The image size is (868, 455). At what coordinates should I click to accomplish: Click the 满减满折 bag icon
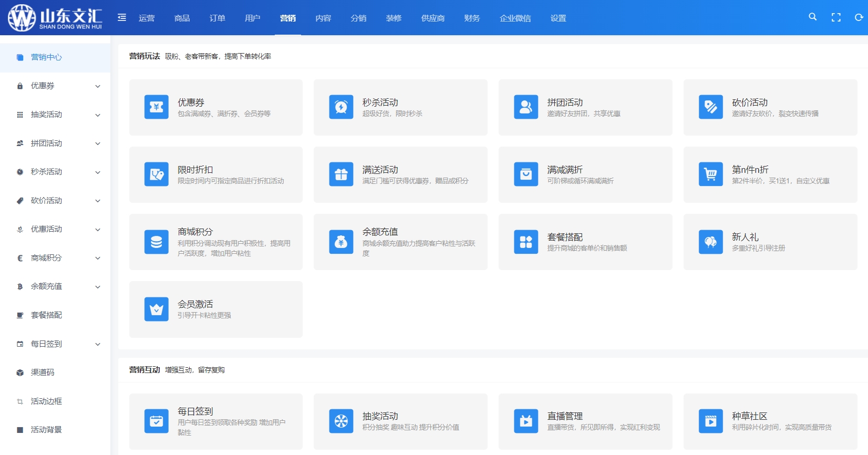point(526,174)
